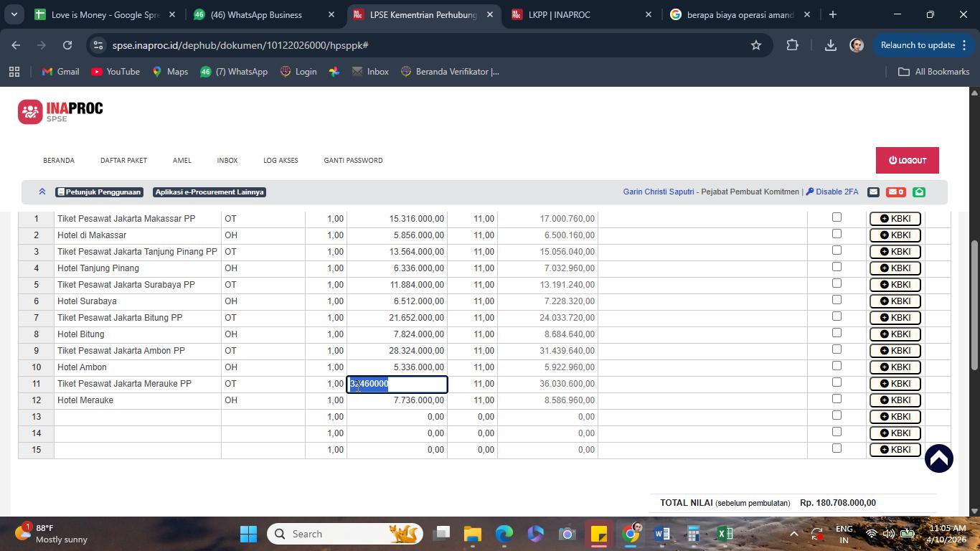
Task: Tick checkbox for Hotel Merauke row
Action: [837, 399]
